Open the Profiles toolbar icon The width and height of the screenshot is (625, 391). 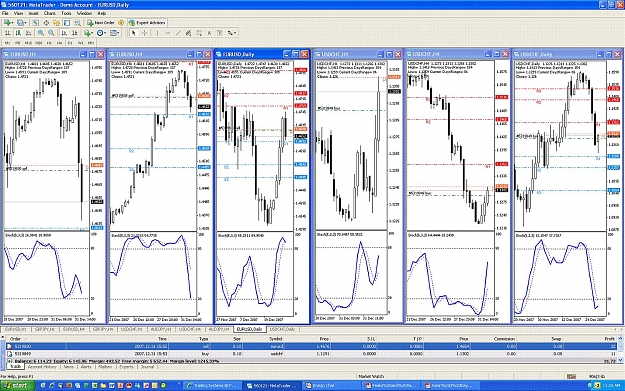(20, 23)
